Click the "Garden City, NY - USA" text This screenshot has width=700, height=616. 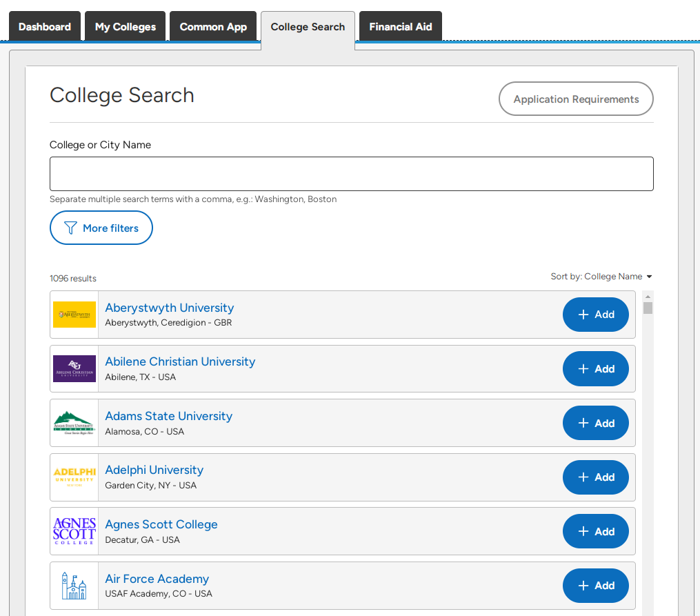pyautogui.click(x=150, y=485)
